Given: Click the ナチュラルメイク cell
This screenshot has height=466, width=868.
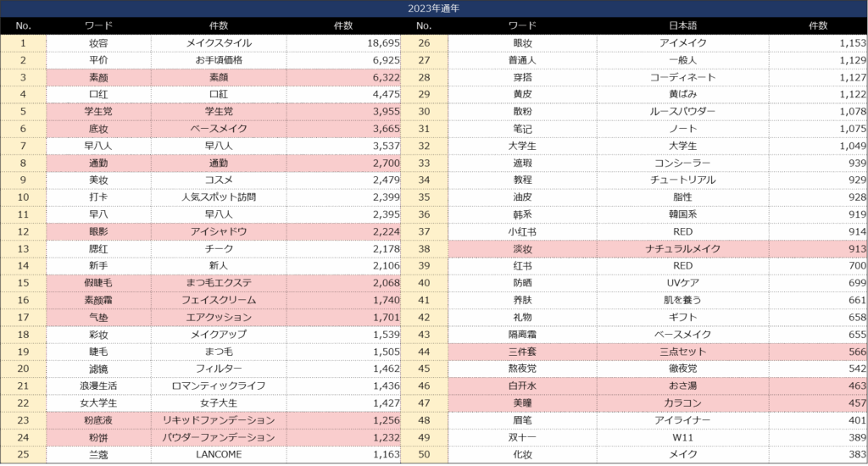Looking at the screenshot, I should 682,248.
